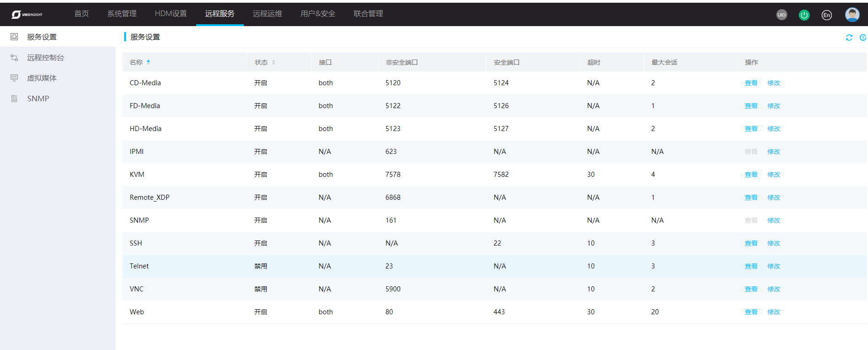Click the SSH secure port 22
Image resolution: width=868 pixels, height=350 pixels.
pyautogui.click(x=497, y=243)
